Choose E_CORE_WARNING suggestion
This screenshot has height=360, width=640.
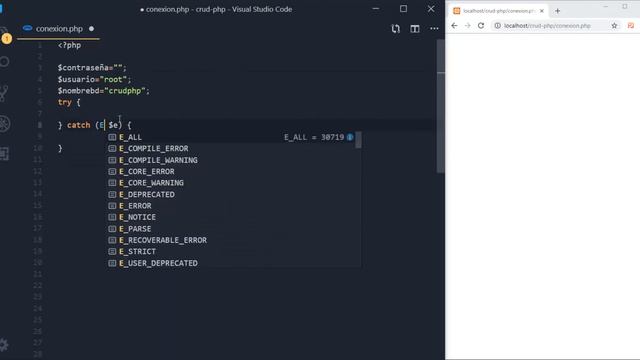[x=230, y=183]
